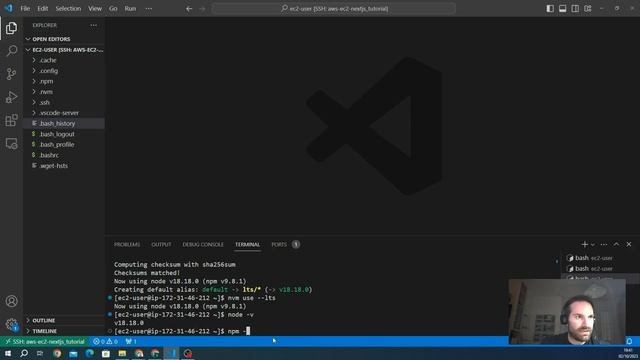This screenshot has height=360, width=640.
Task: Open the Extensions view
Action: [x=11, y=120]
